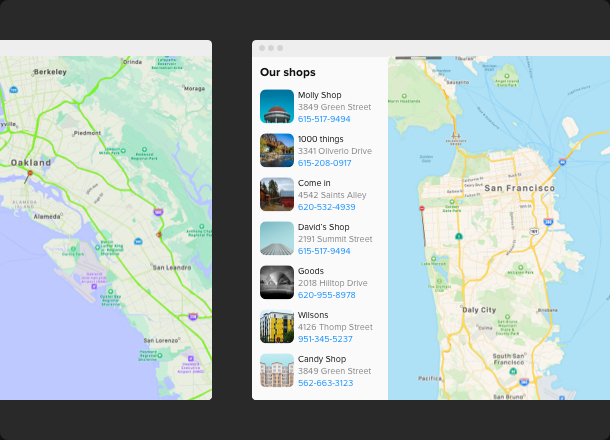Select the Come in shop thumbnail
This screenshot has height=440, width=610.
tap(277, 194)
